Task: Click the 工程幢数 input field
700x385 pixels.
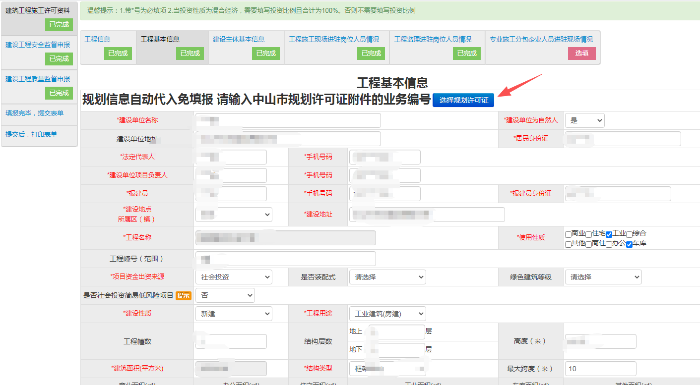Action: (x=231, y=341)
